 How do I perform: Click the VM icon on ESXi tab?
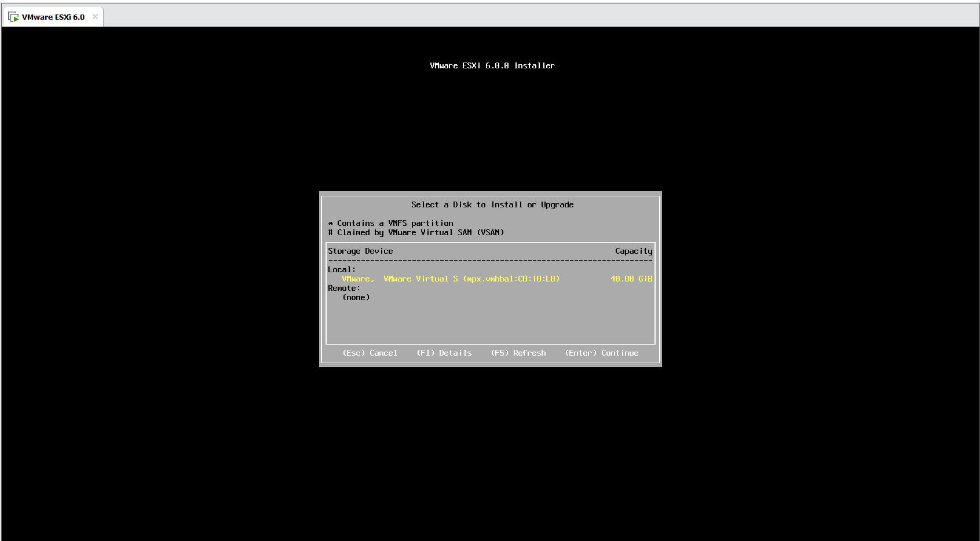click(x=13, y=17)
